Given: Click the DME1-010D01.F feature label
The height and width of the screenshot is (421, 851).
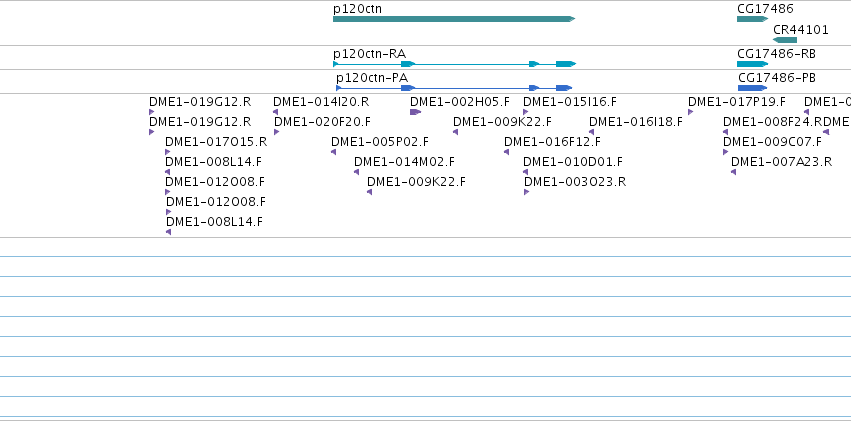Looking at the screenshot, I should 573,162.
